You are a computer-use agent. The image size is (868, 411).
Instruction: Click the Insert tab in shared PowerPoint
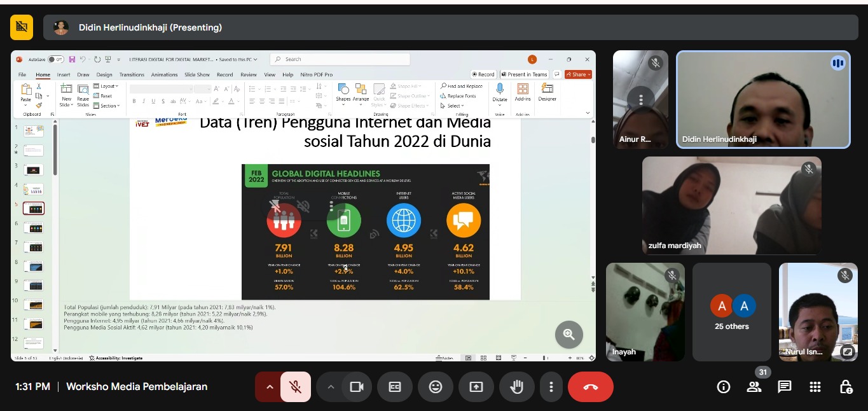[64, 74]
